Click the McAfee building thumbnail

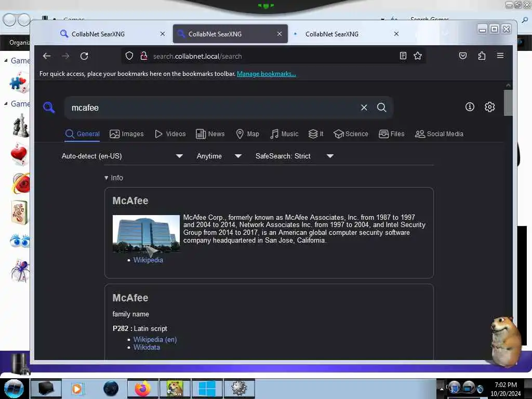pyautogui.click(x=146, y=234)
